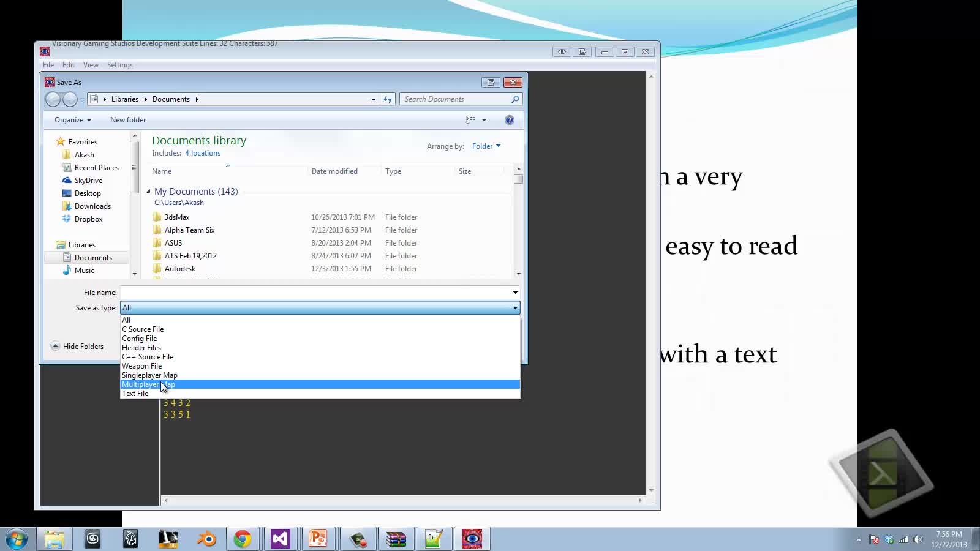Open the change view icon

click(470, 120)
